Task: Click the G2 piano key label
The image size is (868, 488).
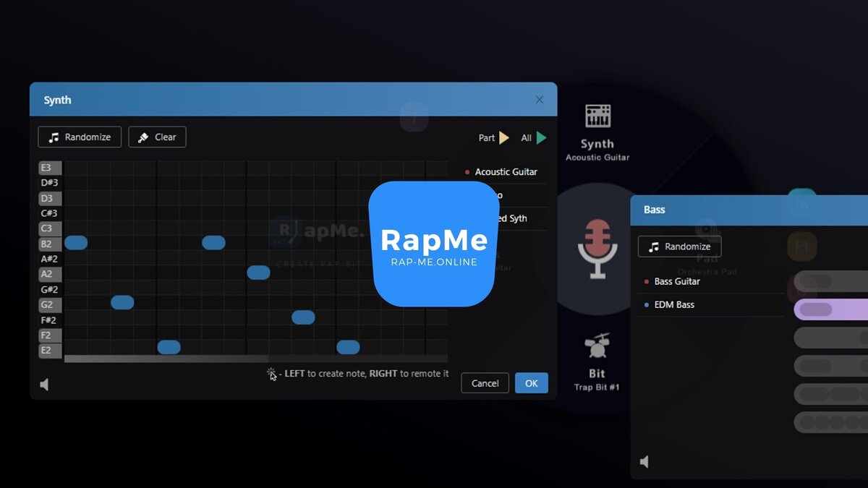Action: pyautogui.click(x=50, y=304)
